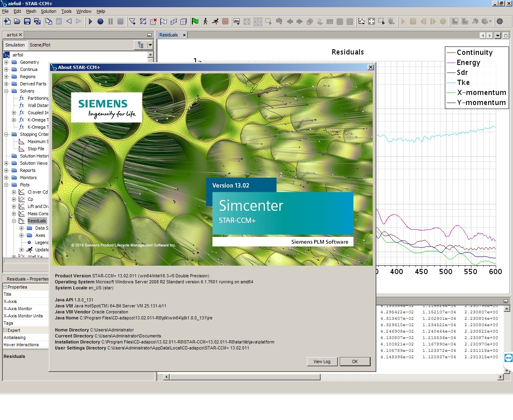Screen dimensions: 513x420
Task: Open the Help menu
Action: click(101, 11)
